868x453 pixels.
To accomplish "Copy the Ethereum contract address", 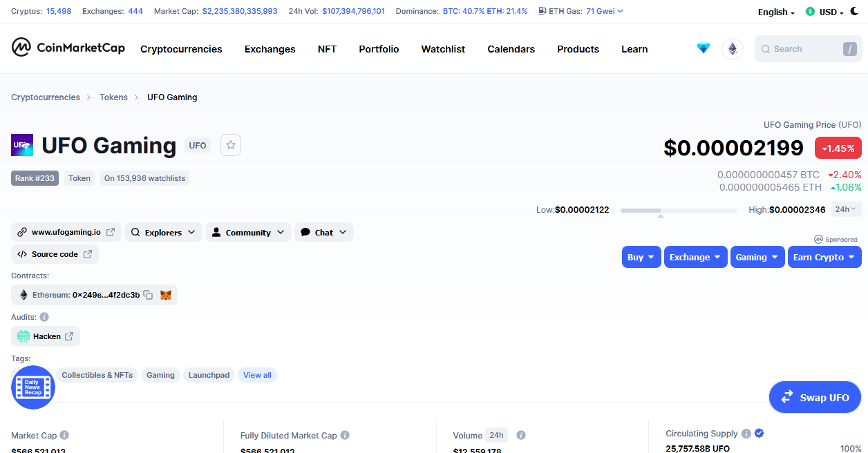I will 148,295.
